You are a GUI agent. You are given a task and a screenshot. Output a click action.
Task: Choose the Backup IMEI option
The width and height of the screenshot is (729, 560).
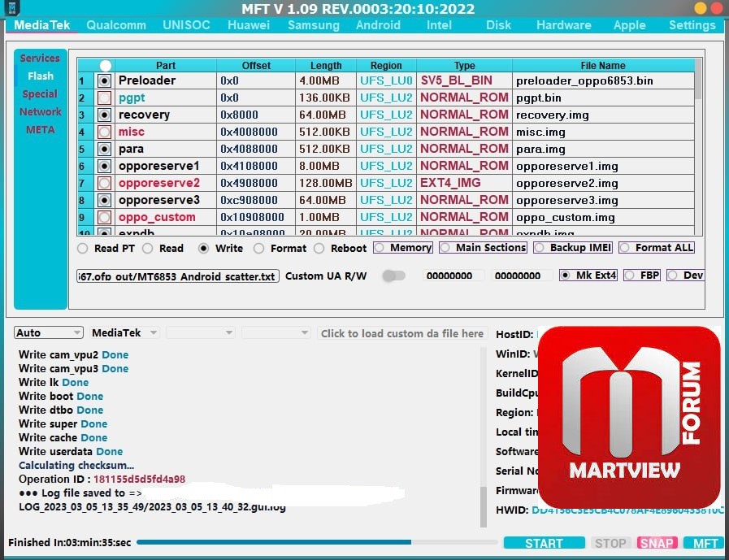pos(573,247)
